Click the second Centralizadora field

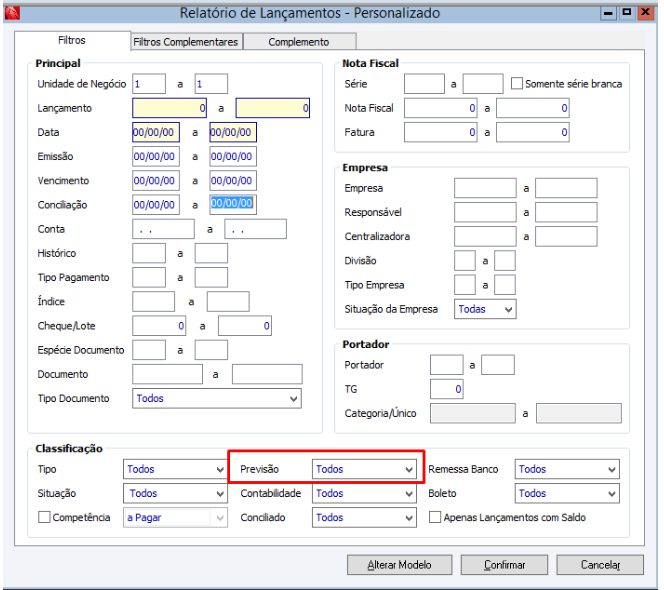(566, 236)
